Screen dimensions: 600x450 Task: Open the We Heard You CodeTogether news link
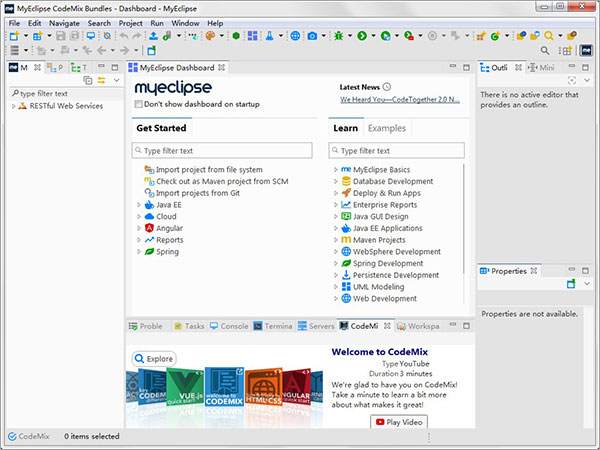click(x=399, y=100)
